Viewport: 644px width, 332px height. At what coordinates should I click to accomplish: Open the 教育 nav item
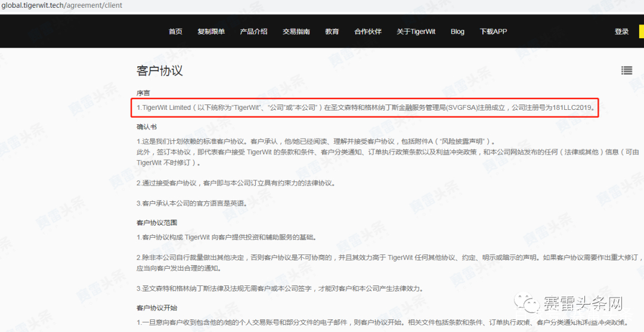[x=332, y=32]
